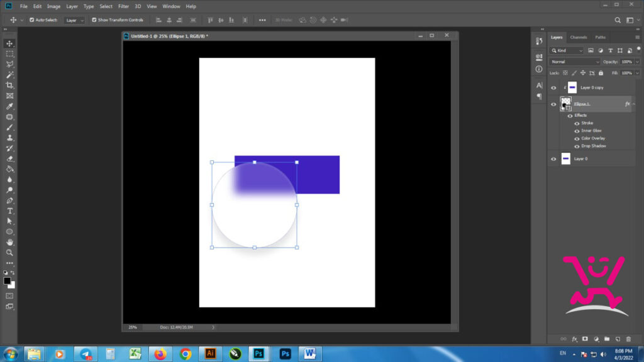Screen dimensions: 644x362
Task: Swap foreground and background colors
Action: coord(13,273)
